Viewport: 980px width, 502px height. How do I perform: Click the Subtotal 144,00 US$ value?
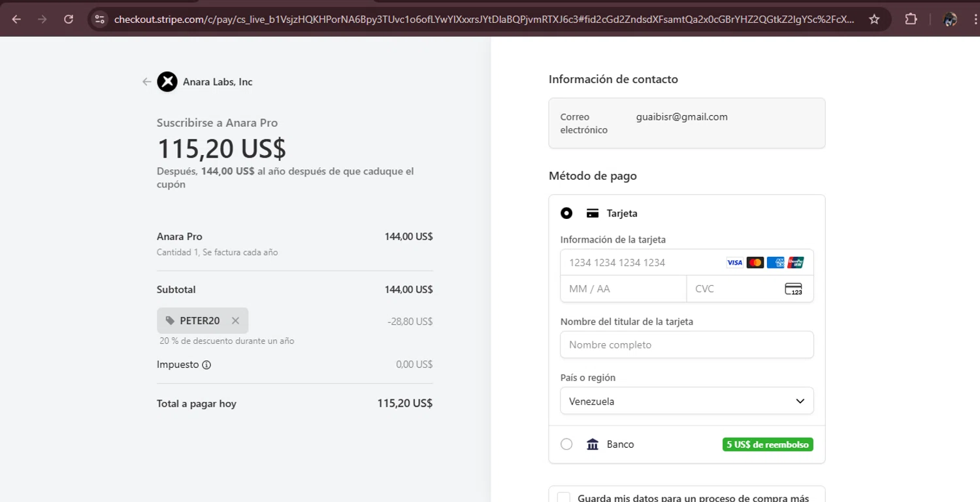click(409, 290)
